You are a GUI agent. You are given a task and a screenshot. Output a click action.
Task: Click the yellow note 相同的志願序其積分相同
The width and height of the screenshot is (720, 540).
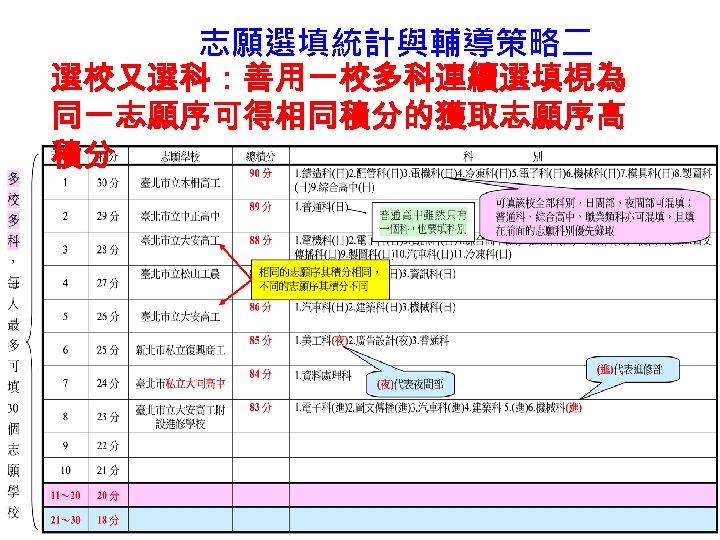321,279
